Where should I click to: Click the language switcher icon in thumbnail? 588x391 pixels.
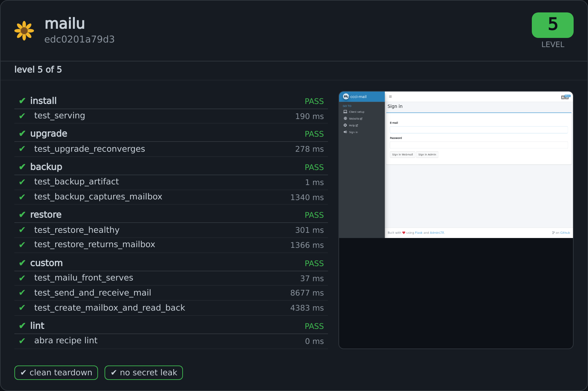pyautogui.click(x=565, y=97)
